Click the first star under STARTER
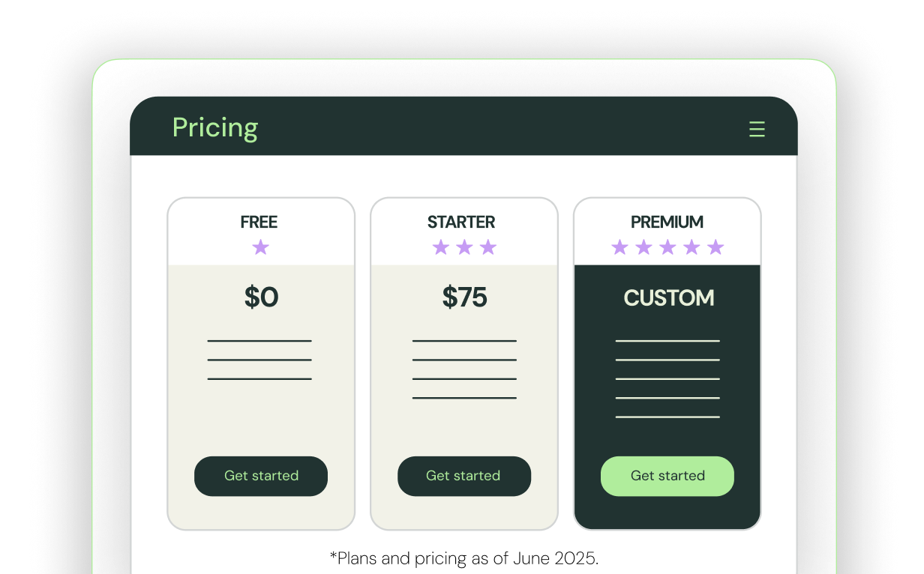Screen dimensions: 924x574 [x=440, y=247]
